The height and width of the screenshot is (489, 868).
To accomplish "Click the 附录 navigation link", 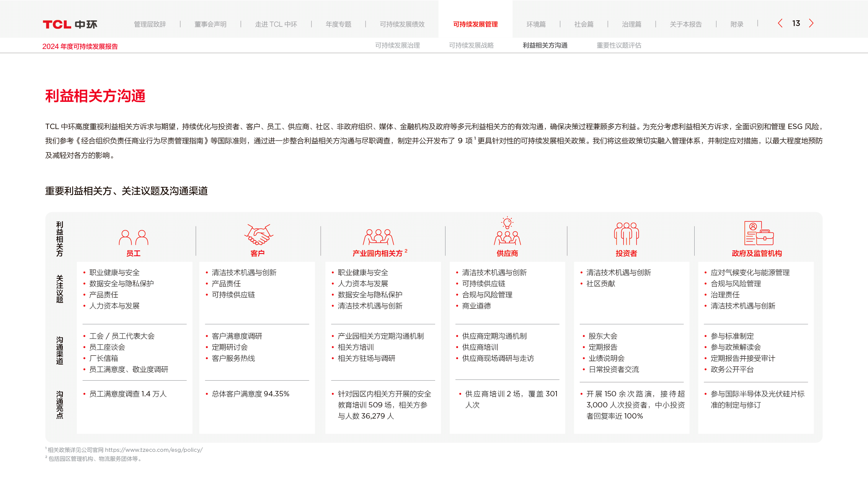I will click(x=736, y=25).
